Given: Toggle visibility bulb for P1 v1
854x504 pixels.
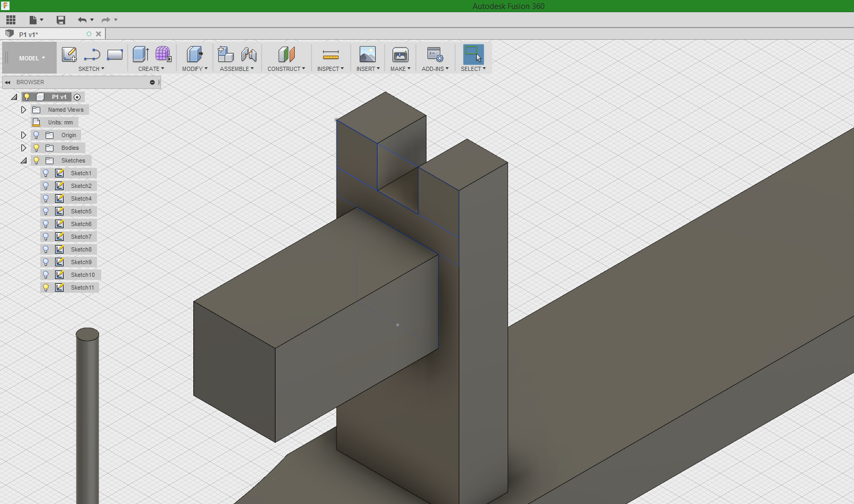Looking at the screenshot, I should (x=26, y=97).
